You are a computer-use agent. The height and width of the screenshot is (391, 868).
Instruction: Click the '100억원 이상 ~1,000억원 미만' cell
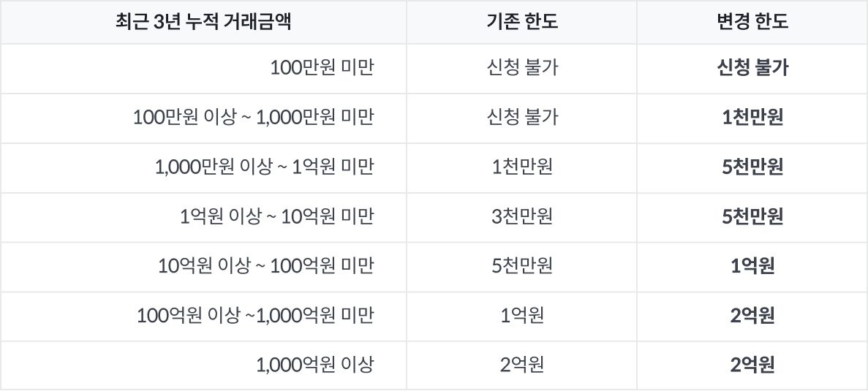255,316
